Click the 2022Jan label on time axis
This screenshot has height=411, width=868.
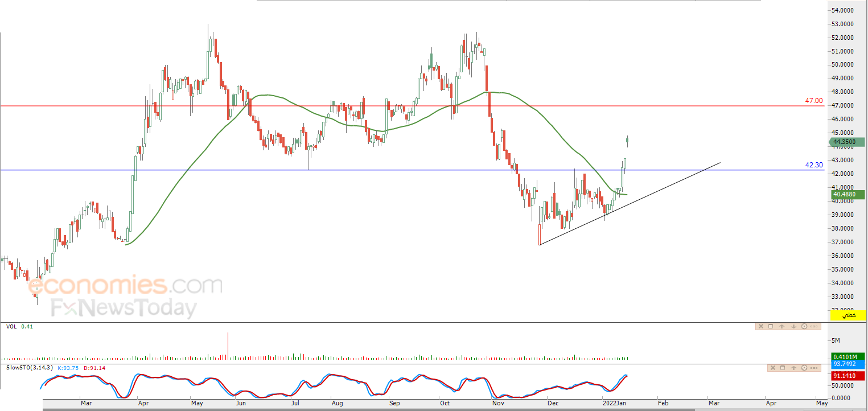614,402
